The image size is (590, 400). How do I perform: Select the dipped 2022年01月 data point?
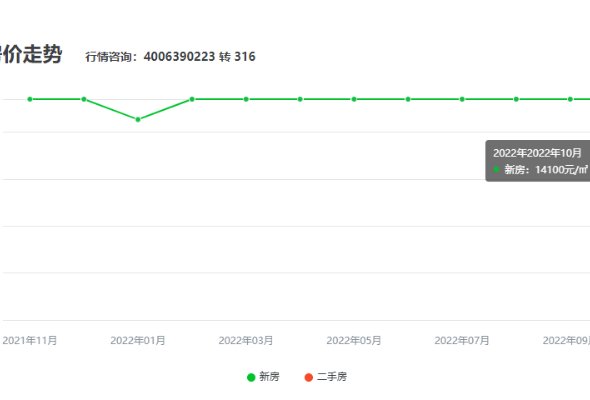pos(138,120)
